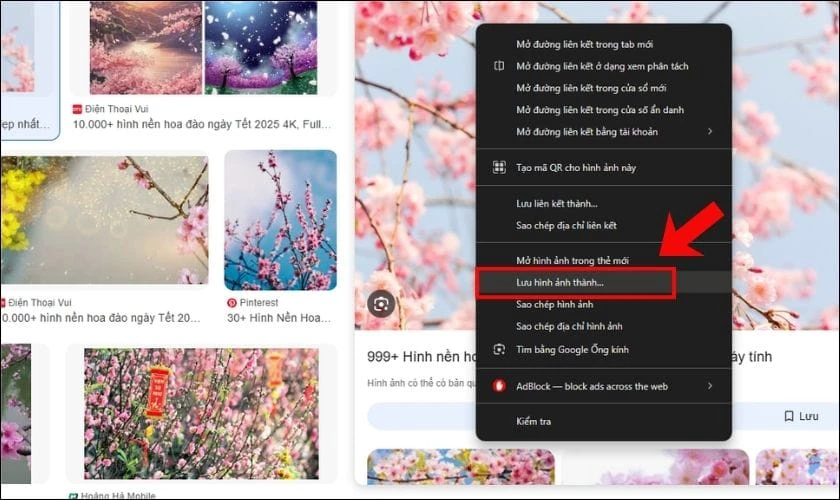Open the night sky blossom tree thumbnail
This screenshot has height=500, width=840.
[x=261, y=48]
